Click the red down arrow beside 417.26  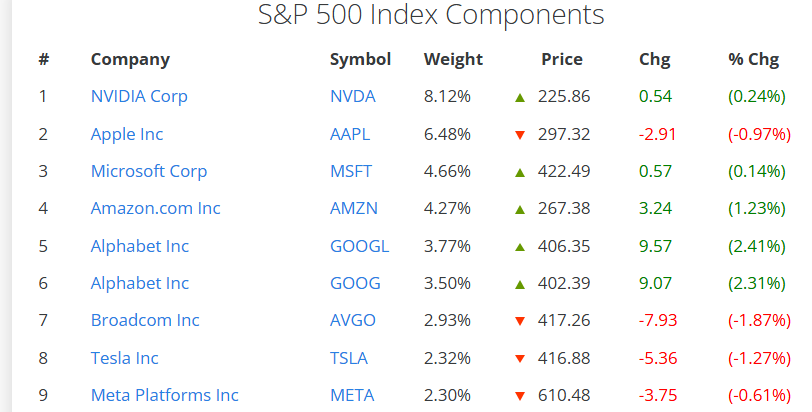tap(520, 321)
